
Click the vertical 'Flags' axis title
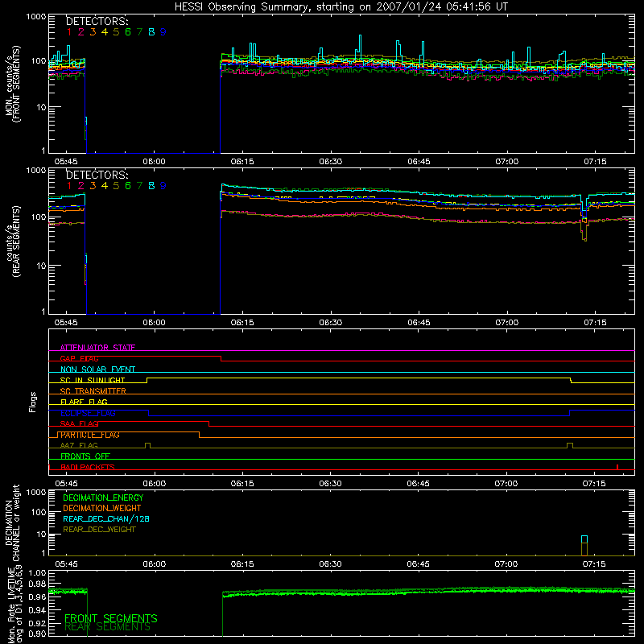(x=32, y=402)
